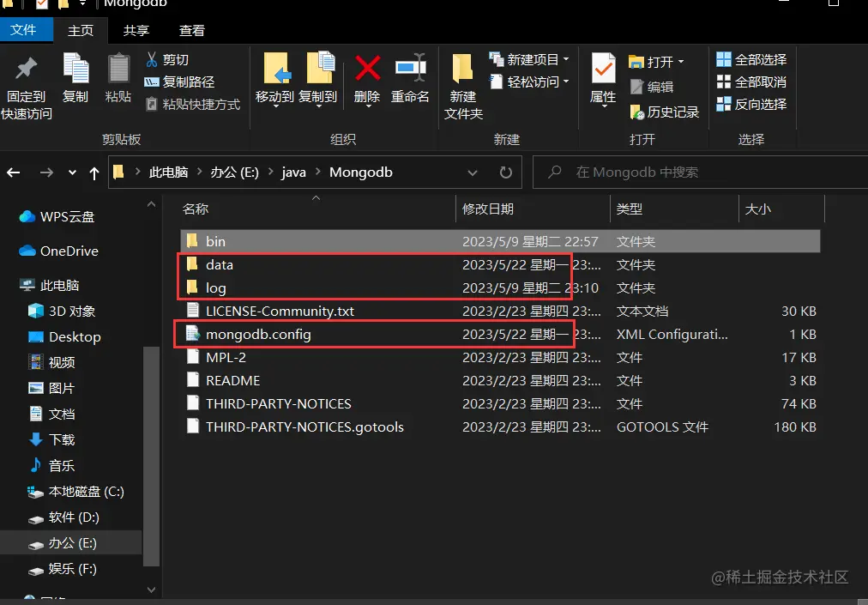Switch to the 查看 View tab
This screenshot has height=605, width=868.
[191, 31]
